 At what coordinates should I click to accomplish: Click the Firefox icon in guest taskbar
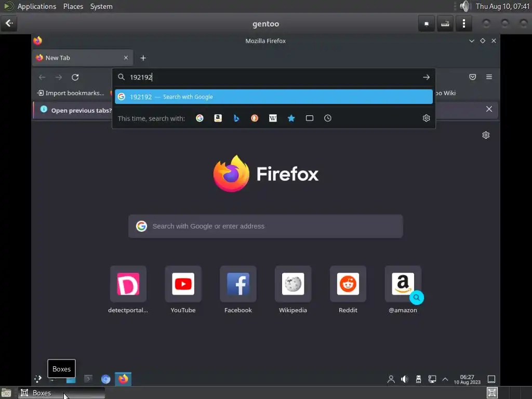pos(123,379)
